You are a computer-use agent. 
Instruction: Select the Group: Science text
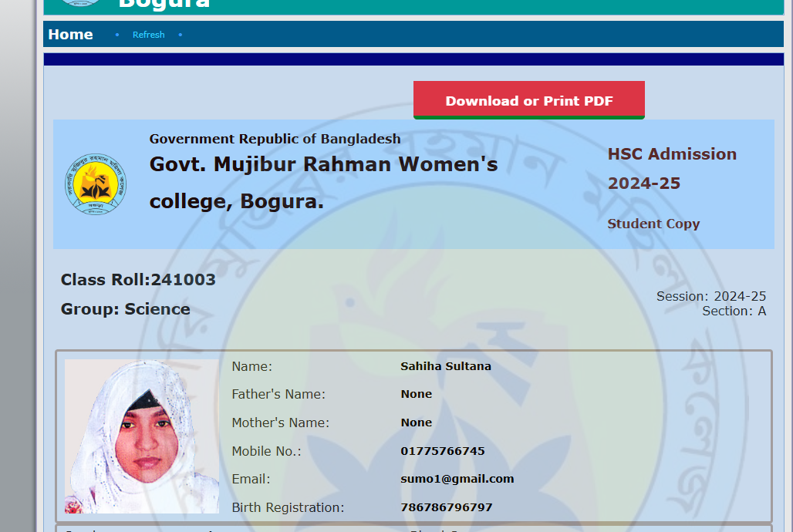[125, 309]
